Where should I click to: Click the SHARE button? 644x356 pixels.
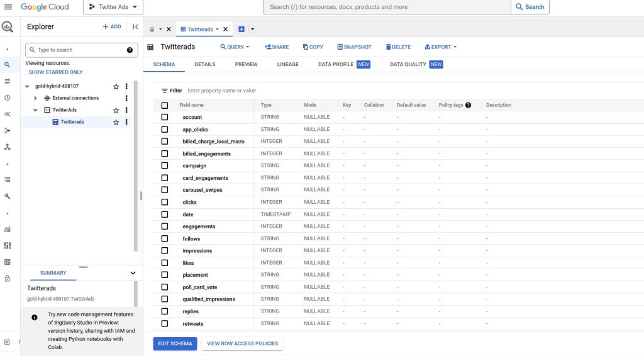tap(277, 47)
